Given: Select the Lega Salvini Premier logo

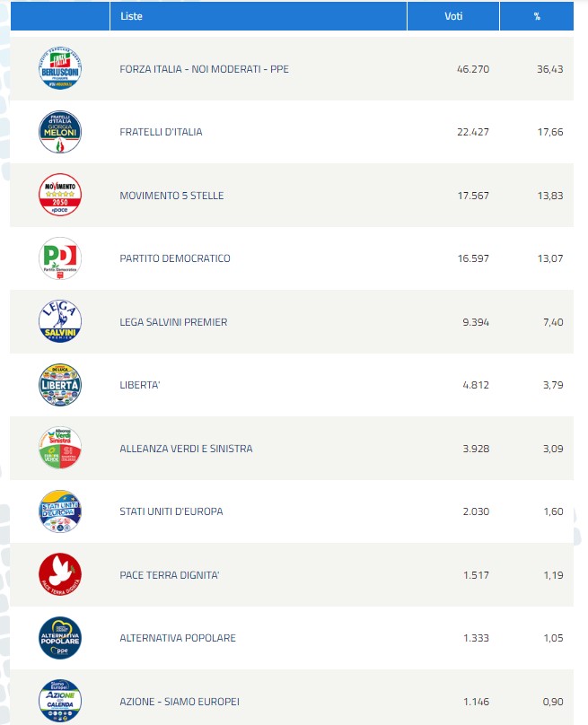Looking at the screenshot, I should 60,322.
